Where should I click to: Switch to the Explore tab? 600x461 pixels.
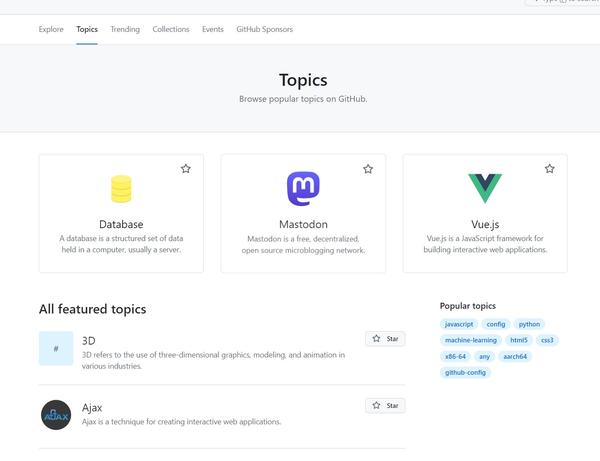(51, 30)
